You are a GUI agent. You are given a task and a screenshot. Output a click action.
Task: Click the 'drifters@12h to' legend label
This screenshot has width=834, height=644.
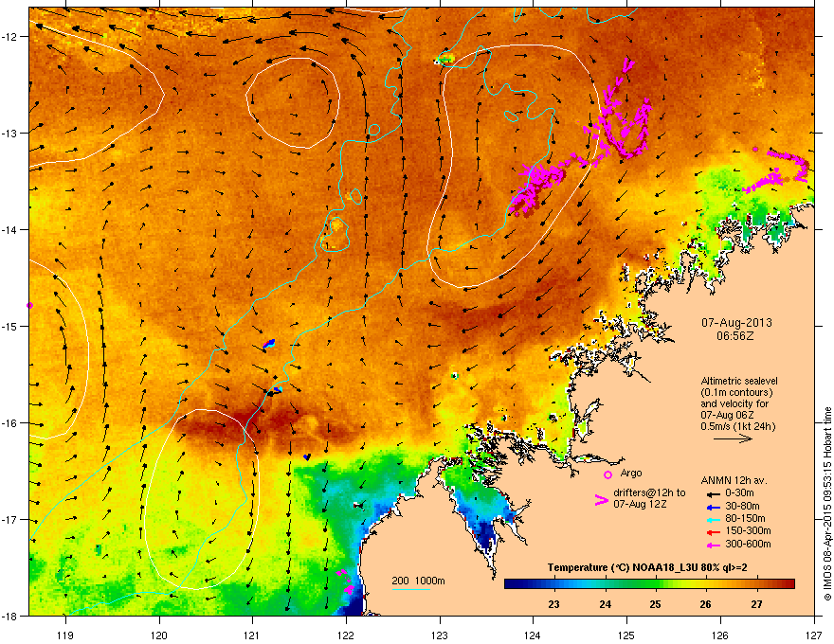tap(649, 493)
